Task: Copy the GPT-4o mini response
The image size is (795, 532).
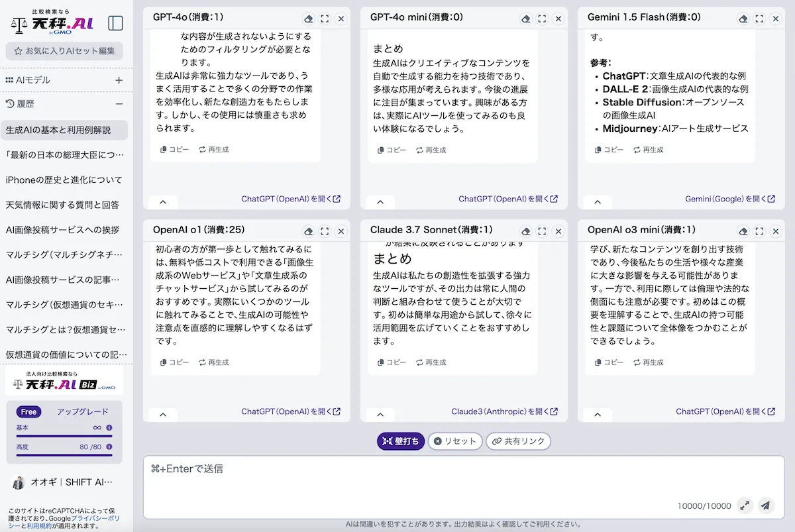Action: click(x=392, y=150)
